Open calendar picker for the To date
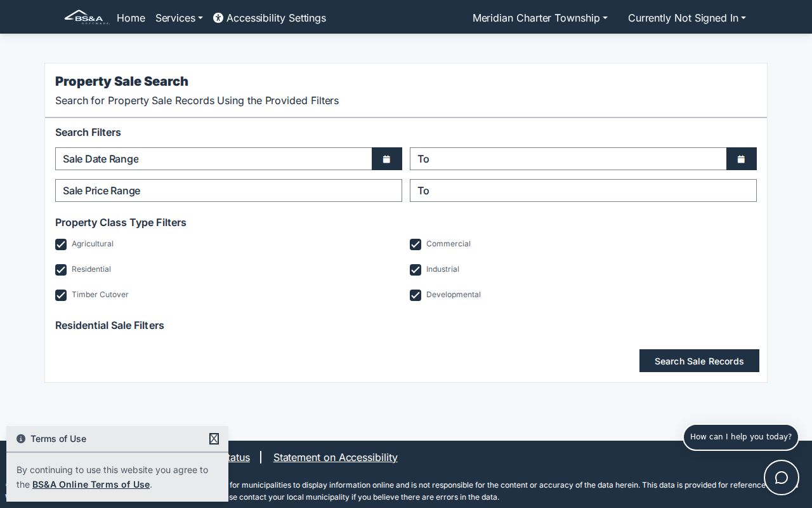This screenshot has width=812, height=508. tap(741, 159)
